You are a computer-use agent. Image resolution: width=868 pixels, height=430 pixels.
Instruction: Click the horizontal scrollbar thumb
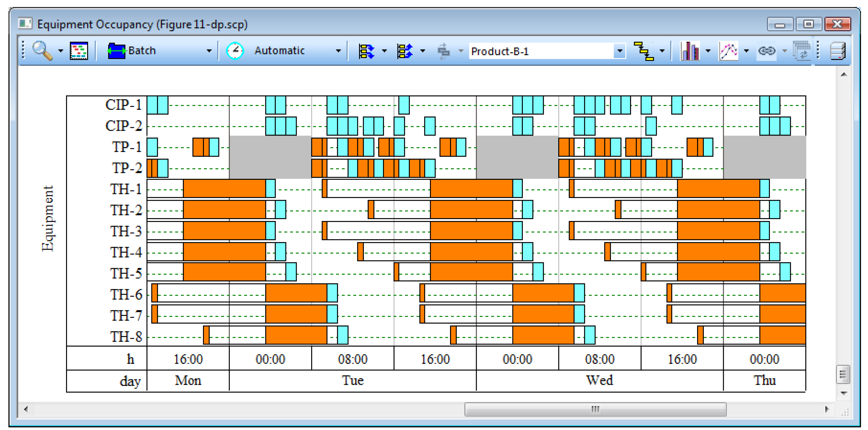(595, 409)
